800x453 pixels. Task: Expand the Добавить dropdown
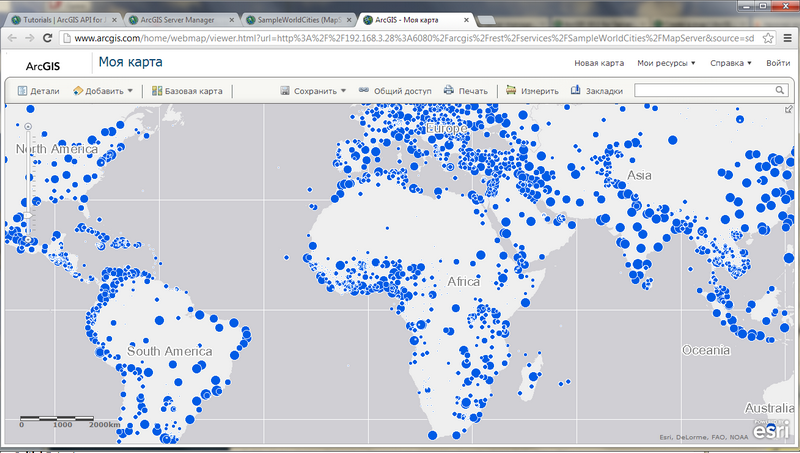tap(102, 91)
